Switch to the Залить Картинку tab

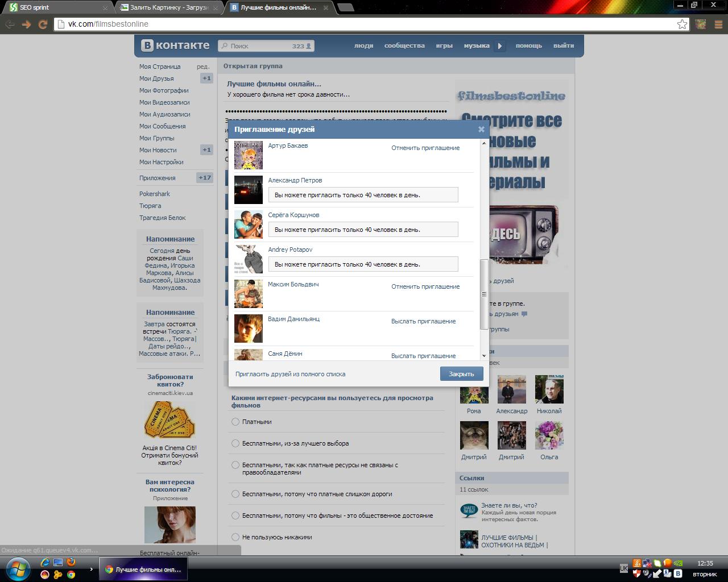[x=168, y=8]
